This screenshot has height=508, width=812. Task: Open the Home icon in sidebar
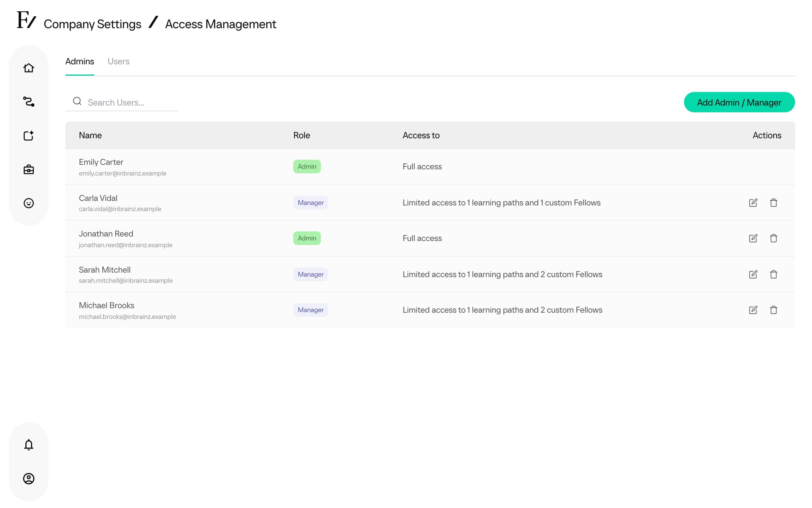coord(28,68)
